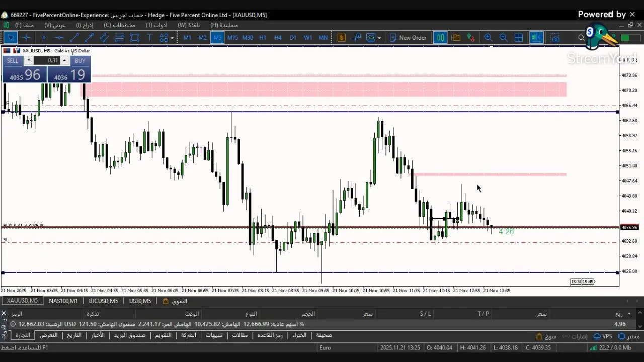Open the chart templates folder icon

[456, 38]
